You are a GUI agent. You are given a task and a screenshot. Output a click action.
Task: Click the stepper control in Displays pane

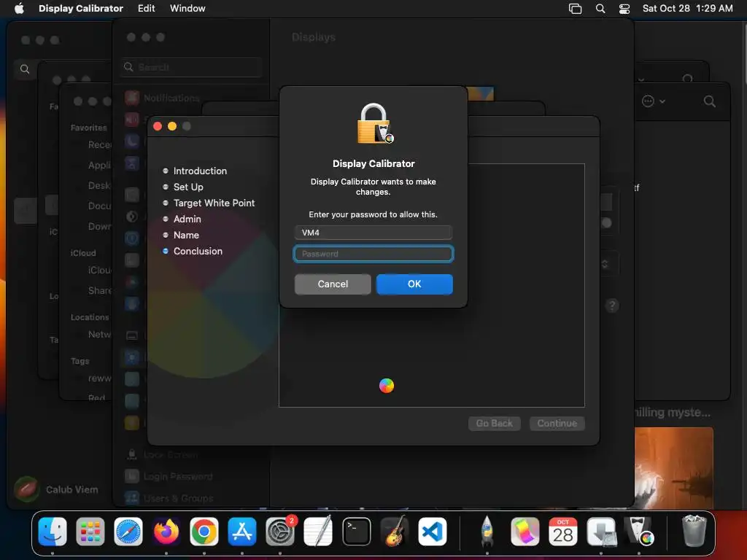point(605,264)
